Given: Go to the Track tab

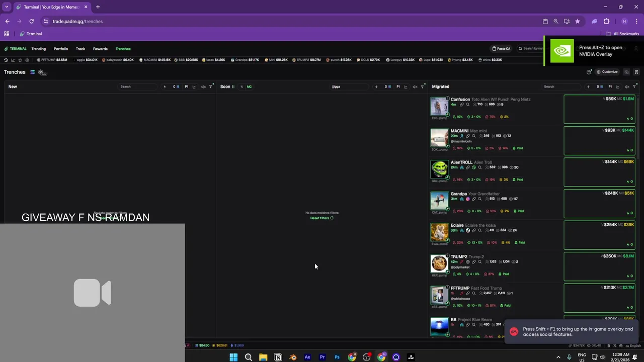Looking at the screenshot, I should tap(80, 49).
